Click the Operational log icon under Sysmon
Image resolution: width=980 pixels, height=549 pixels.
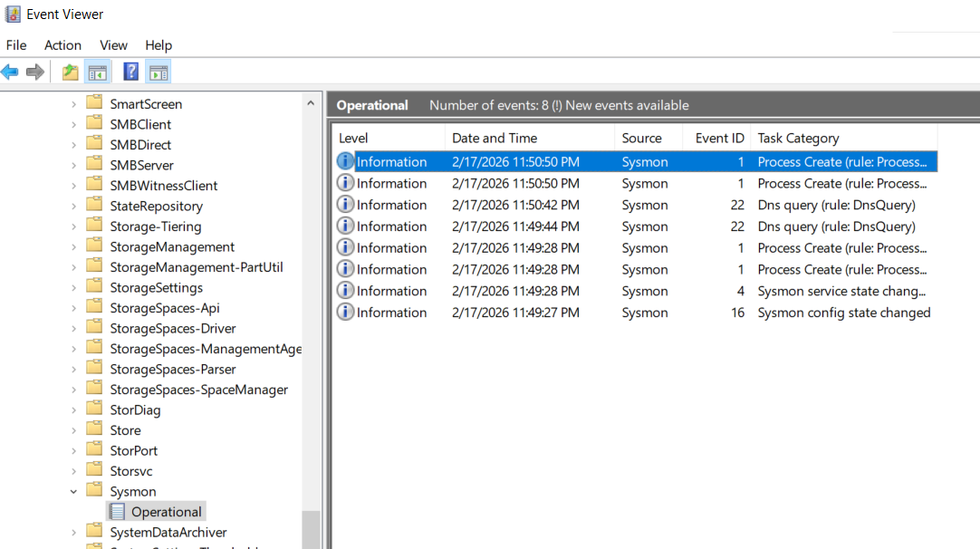pyautogui.click(x=117, y=512)
